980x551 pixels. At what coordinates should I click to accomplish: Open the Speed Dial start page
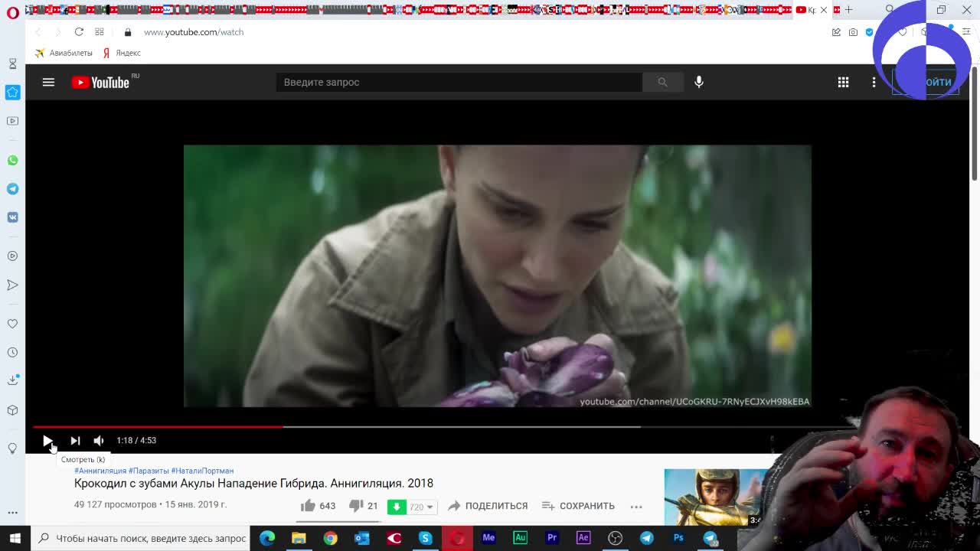tap(100, 32)
